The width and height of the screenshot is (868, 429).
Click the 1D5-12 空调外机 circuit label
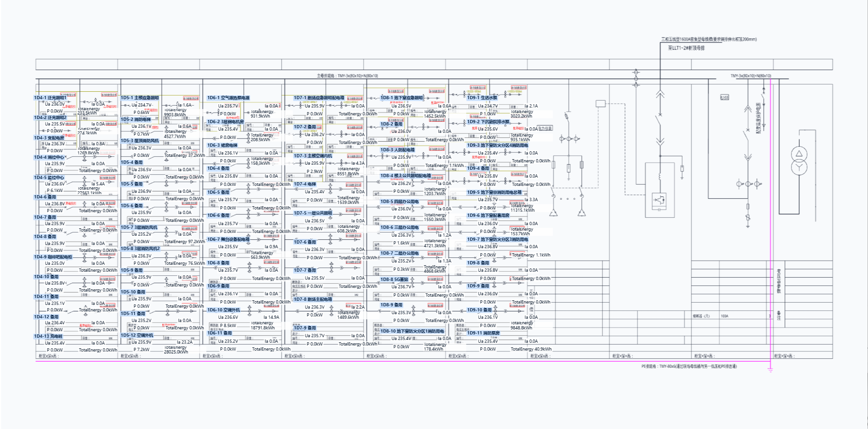(137, 335)
